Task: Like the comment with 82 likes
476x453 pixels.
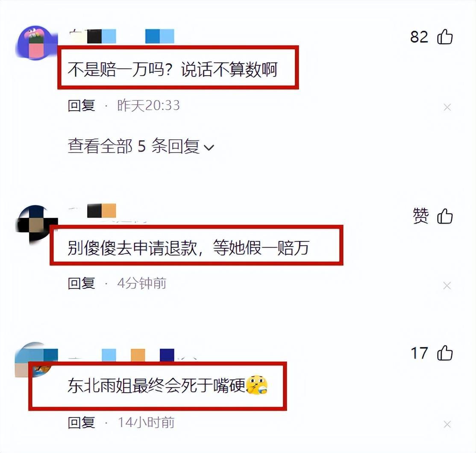Action: coord(445,36)
